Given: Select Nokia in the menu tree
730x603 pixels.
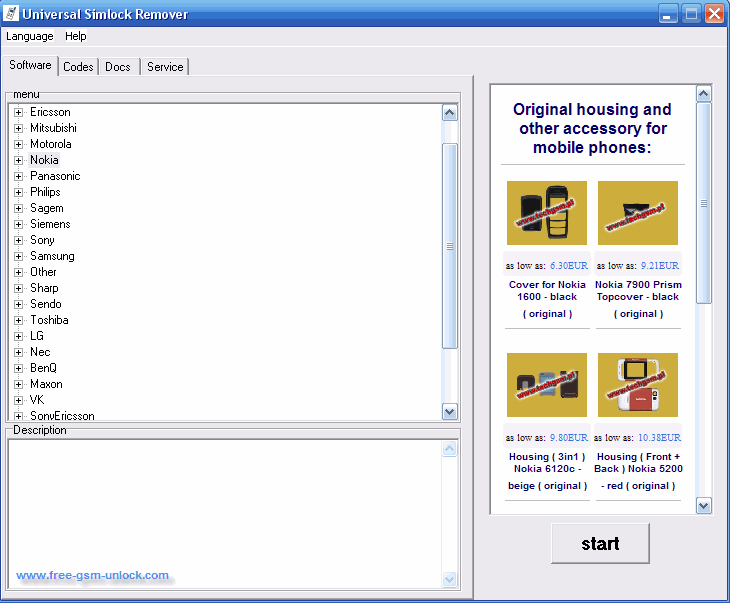Looking at the screenshot, I should click(44, 160).
